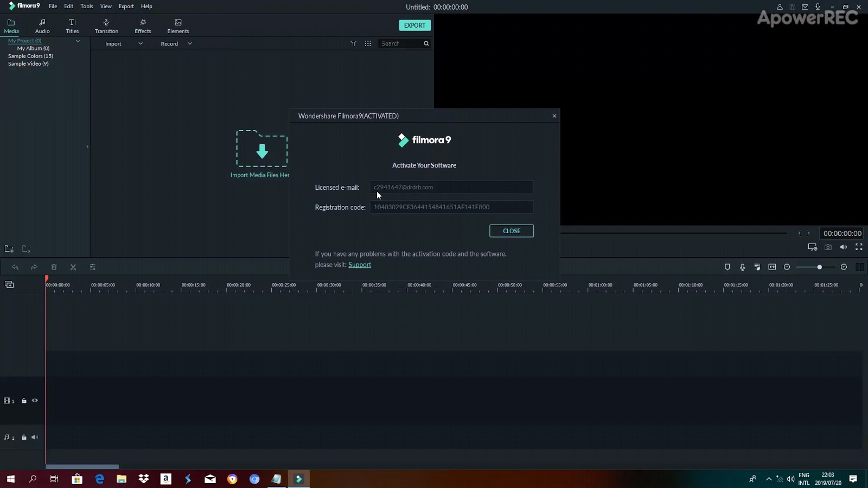Close the activation dialog with X
868x488 pixels.
click(554, 116)
